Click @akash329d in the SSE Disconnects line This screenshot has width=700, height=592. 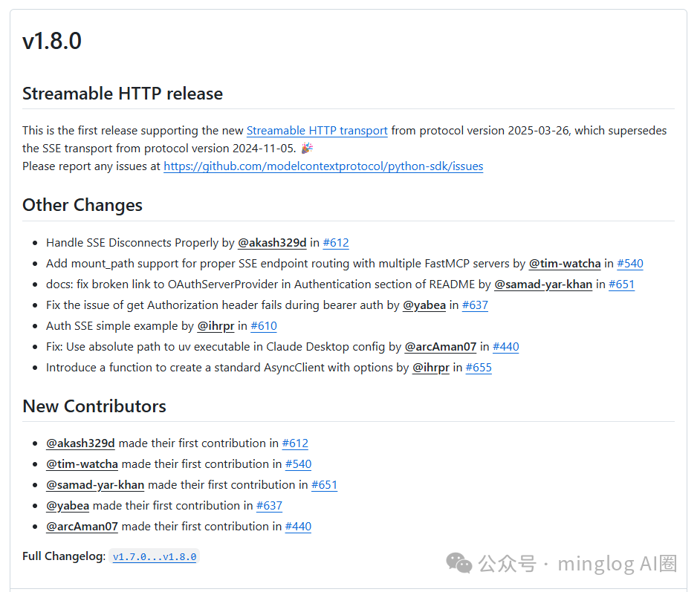(272, 243)
